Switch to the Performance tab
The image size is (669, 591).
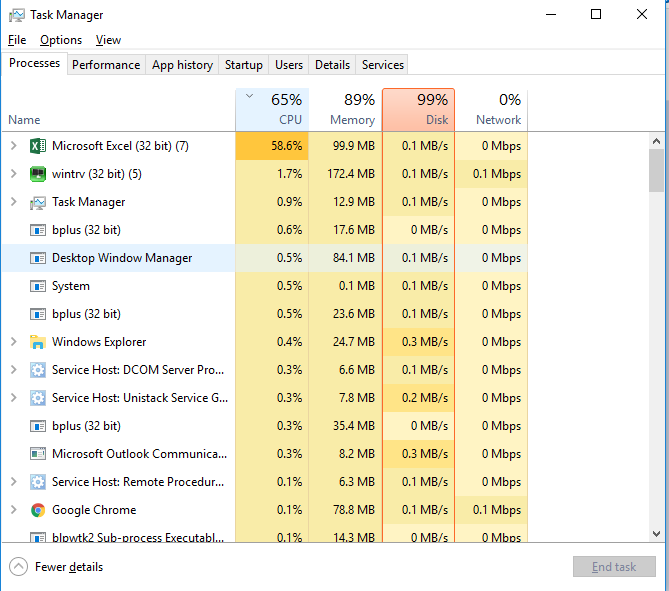point(106,64)
